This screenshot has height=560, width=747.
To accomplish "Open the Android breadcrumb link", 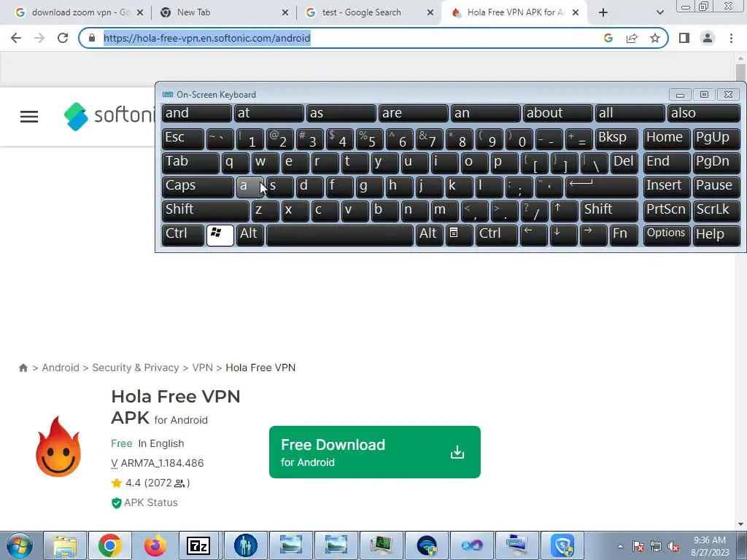I will [x=61, y=367].
